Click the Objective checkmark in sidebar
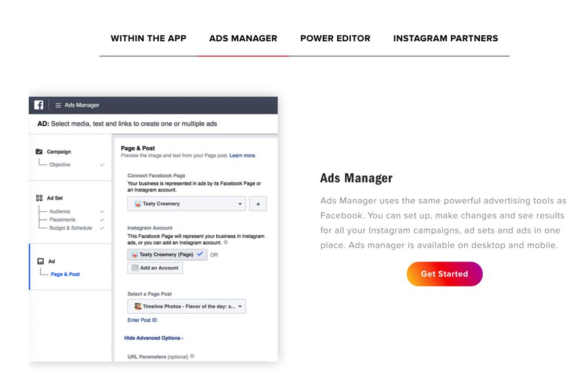Viewport: 588px width, 391px height. (x=102, y=165)
